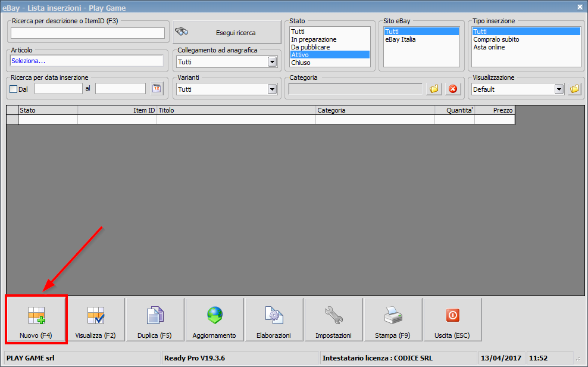Select Attivo in Stato list
This screenshot has height=367, width=588.
[330, 55]
